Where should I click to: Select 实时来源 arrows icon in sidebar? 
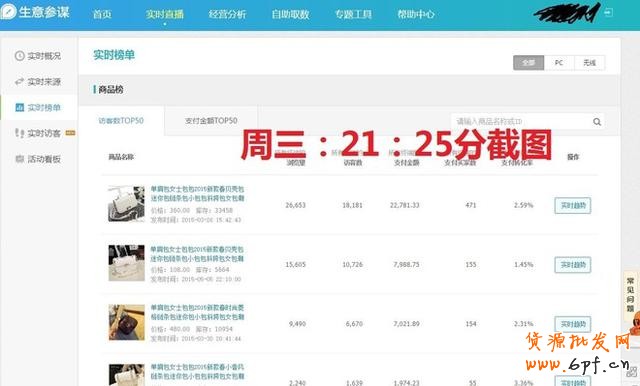tap(20, 82)
